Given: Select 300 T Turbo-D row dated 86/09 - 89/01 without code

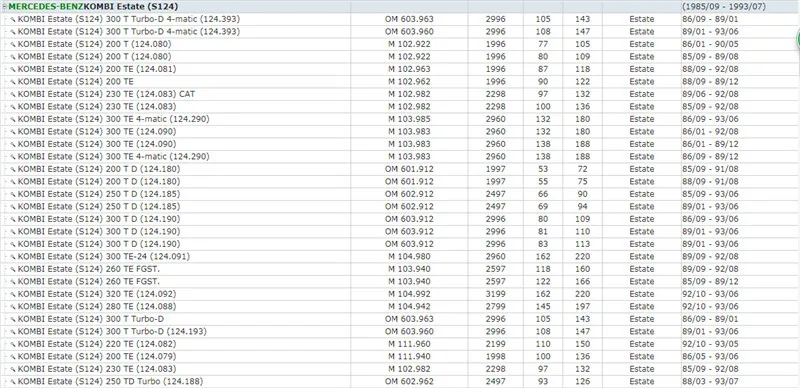Looking at the screenshot, I should [x=400, y=319].
